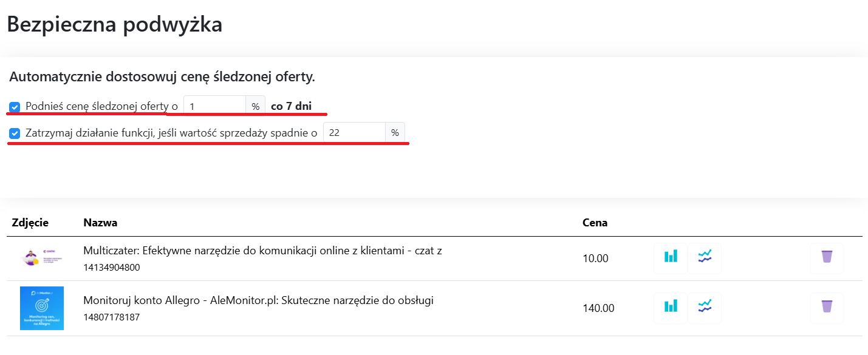868x355 pixels.
Task: Open trend line chart for AleMonitor offer
Action: (705, 307)
